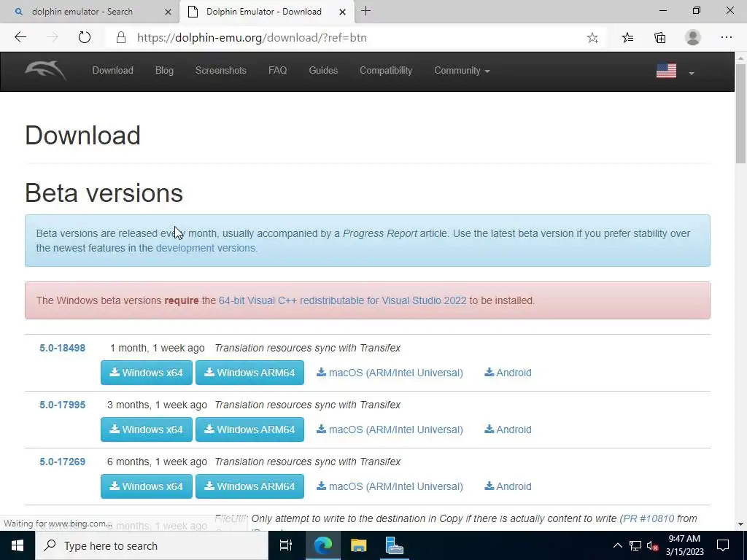
Task: Open the 64-bit Visual C++ redistributable link
Action: (343, 300)
